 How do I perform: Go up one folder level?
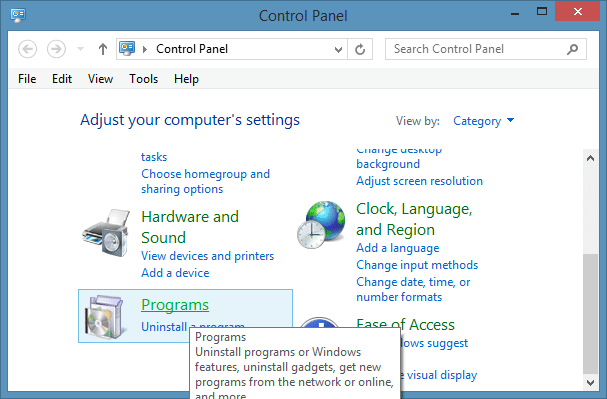pyautogui.click(x=103, y=49)
